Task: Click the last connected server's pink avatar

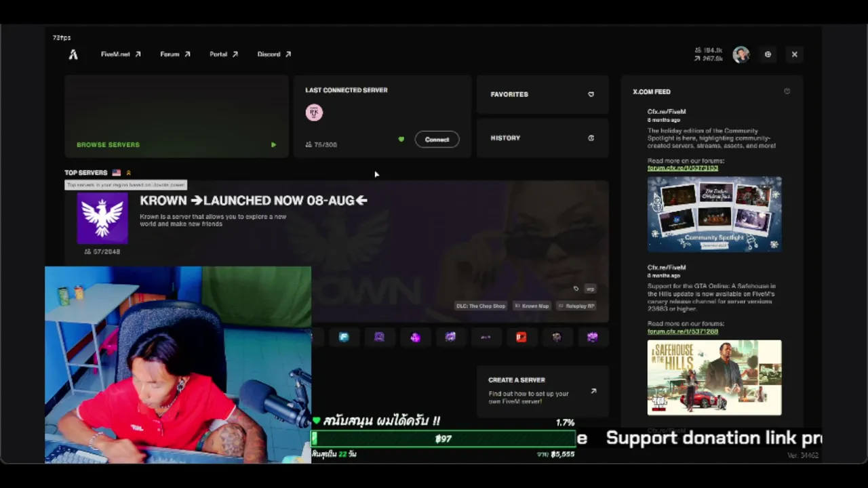Action: [x=314, y=113]
